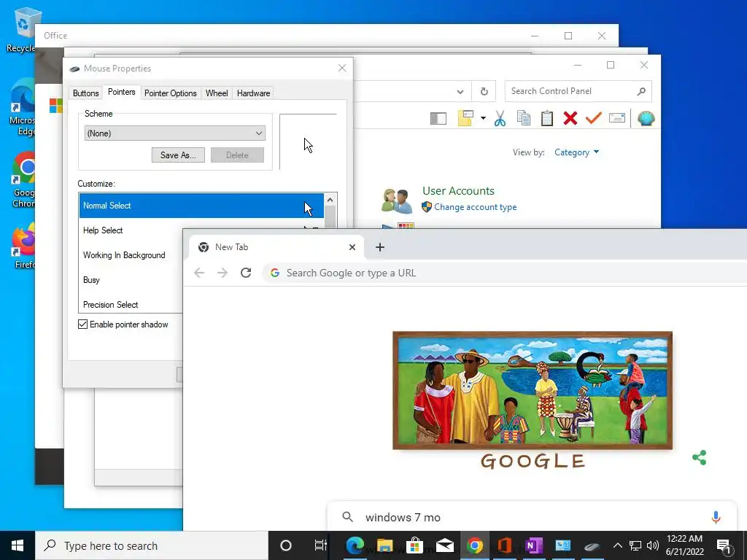Open the View by Category dropdown

coord(576,152)
